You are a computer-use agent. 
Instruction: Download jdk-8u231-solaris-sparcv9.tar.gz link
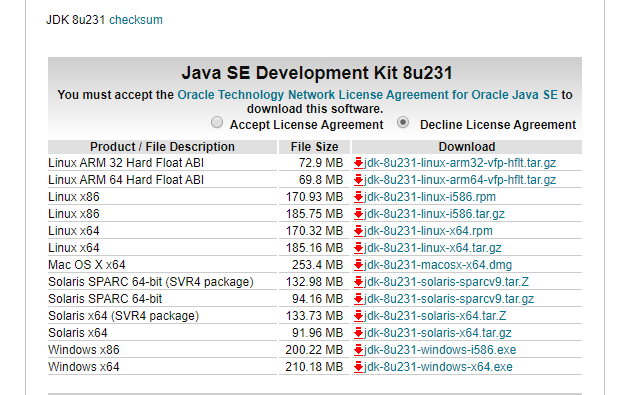coord(449,299)
